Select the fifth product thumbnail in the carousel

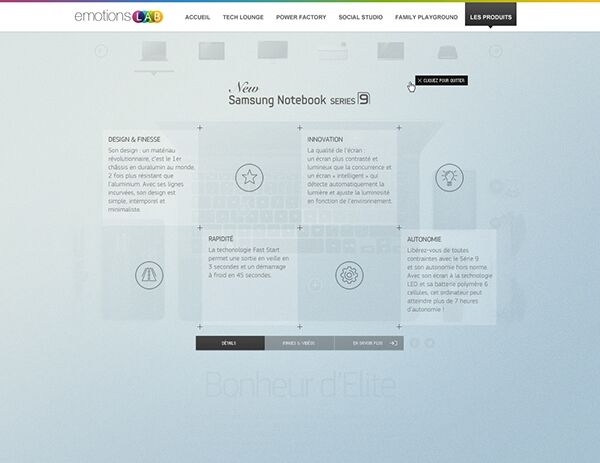point(391,51)
